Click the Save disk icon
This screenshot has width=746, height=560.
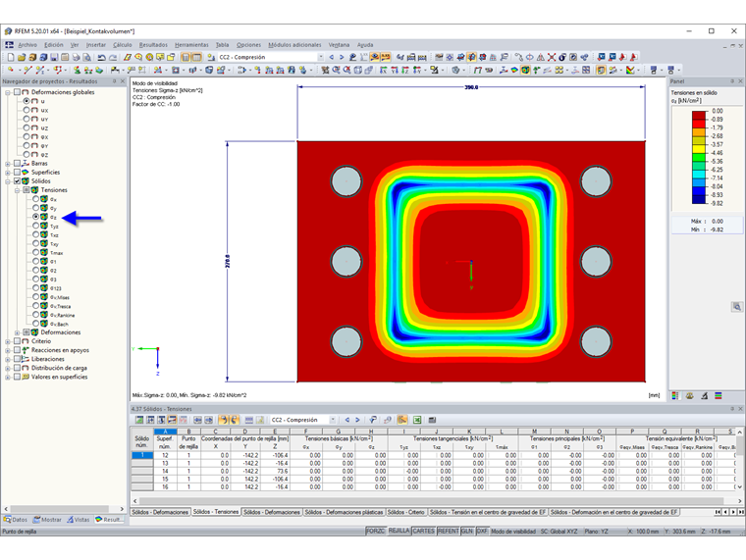click(54, 57)
